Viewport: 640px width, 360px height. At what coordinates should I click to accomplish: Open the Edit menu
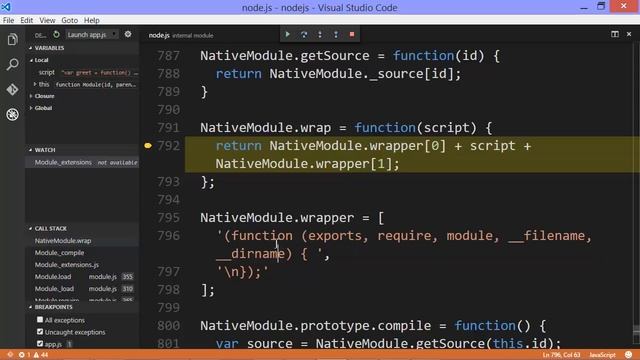click(x=27, y=20)
